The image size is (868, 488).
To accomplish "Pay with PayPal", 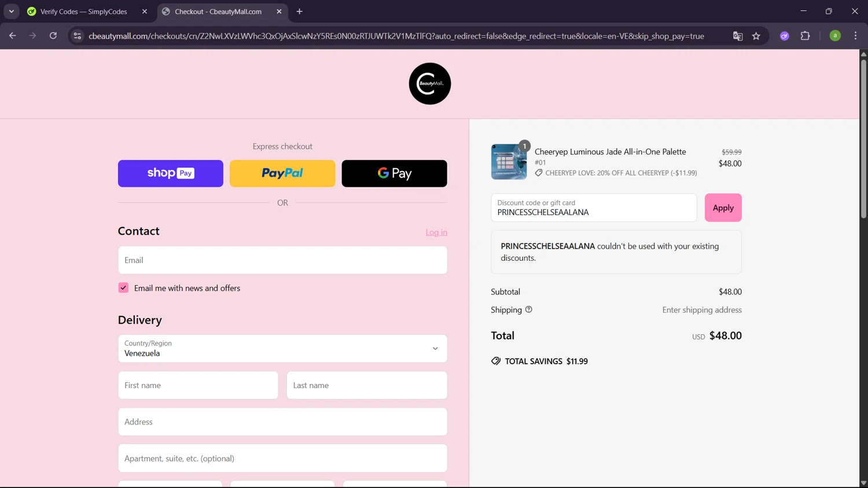I will (282, 173).
